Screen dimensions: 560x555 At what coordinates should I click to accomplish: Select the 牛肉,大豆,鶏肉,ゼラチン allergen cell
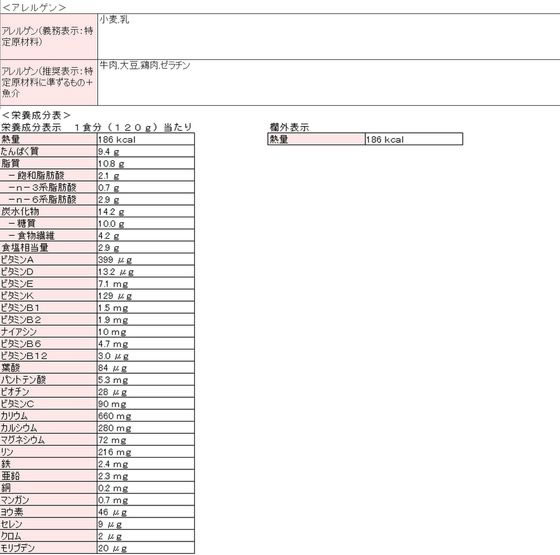point(329,82)
